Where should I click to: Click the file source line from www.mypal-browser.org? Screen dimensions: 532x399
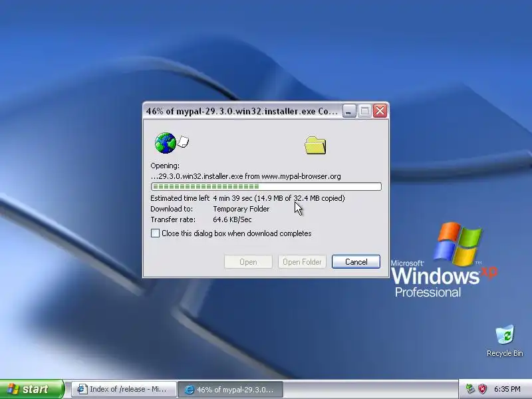245,176
